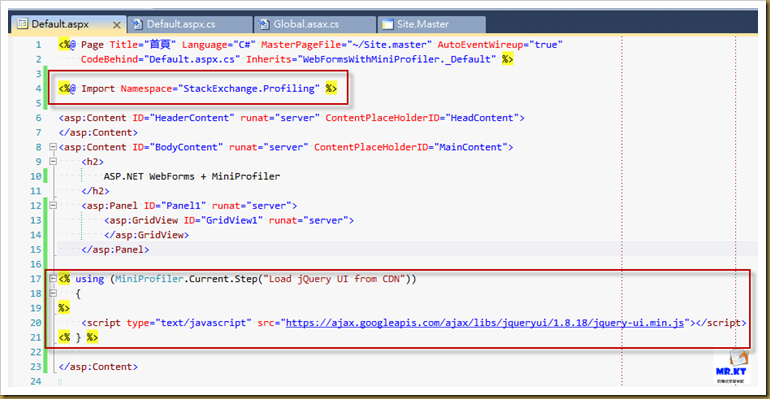Viewport: 770px width, 399px height.
Task: Click the Default.aspx tab file icon
Action: point(22,24)
